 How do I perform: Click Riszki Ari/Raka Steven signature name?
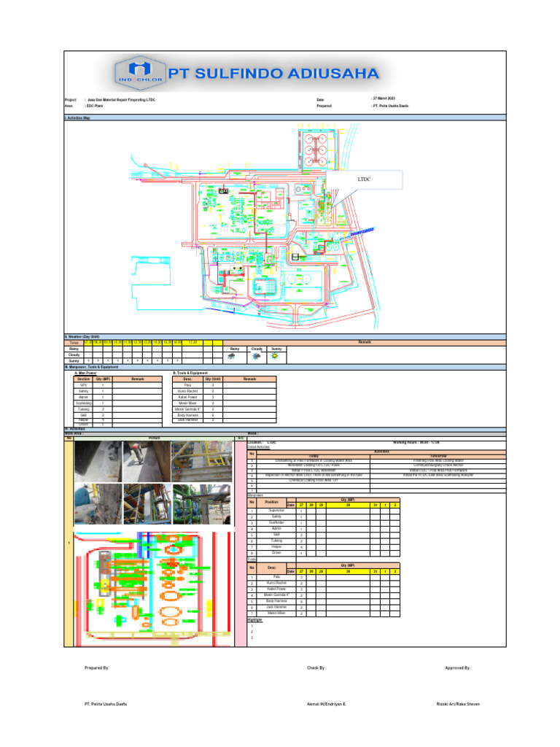point(458,704)
